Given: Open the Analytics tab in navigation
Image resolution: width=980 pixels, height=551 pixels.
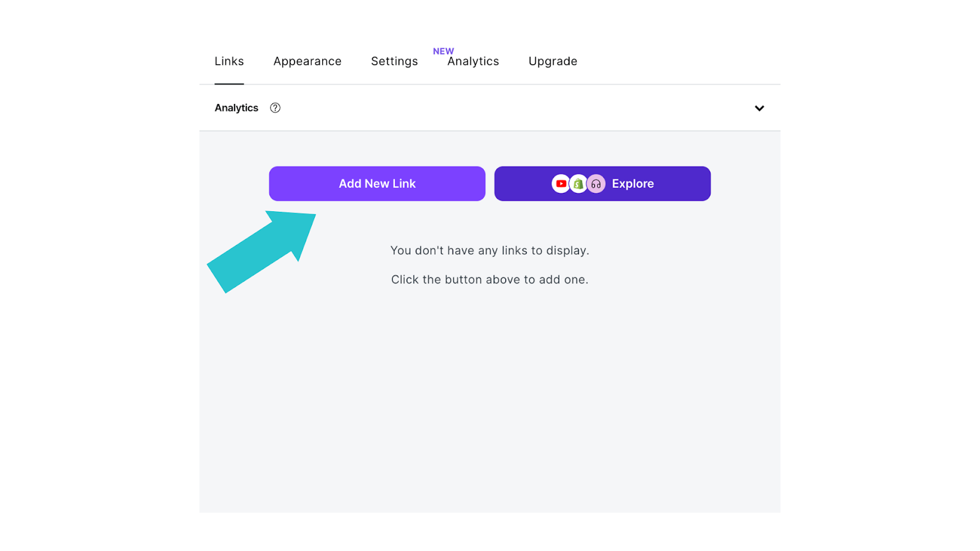Looking at the screenshot, I should pos(473,61).
